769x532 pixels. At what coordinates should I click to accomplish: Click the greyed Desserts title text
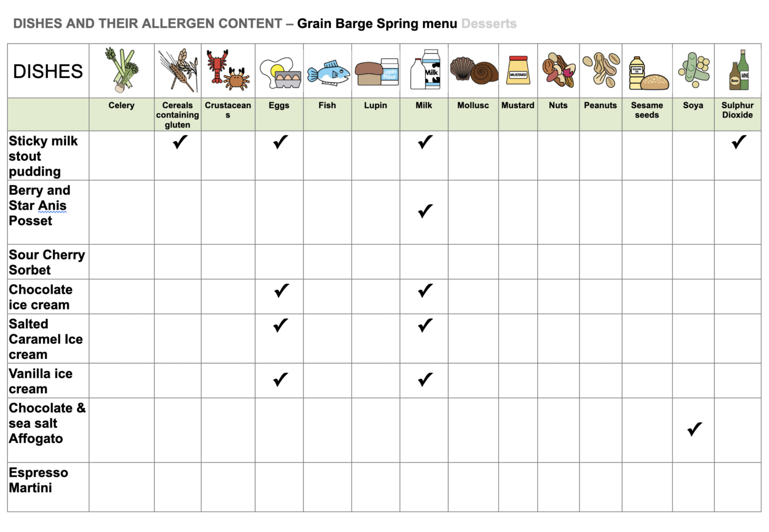point(489,24)
